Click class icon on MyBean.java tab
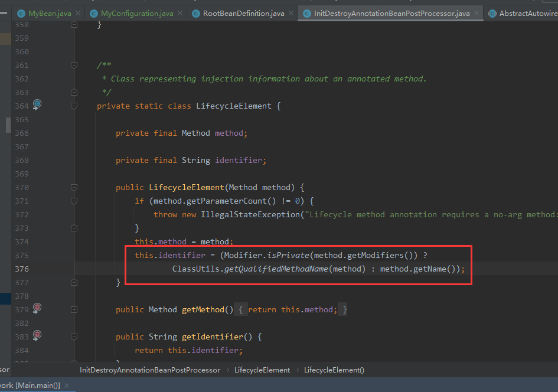Image resolution: width=558 pixels, height=392 pixels. [21, 14]
